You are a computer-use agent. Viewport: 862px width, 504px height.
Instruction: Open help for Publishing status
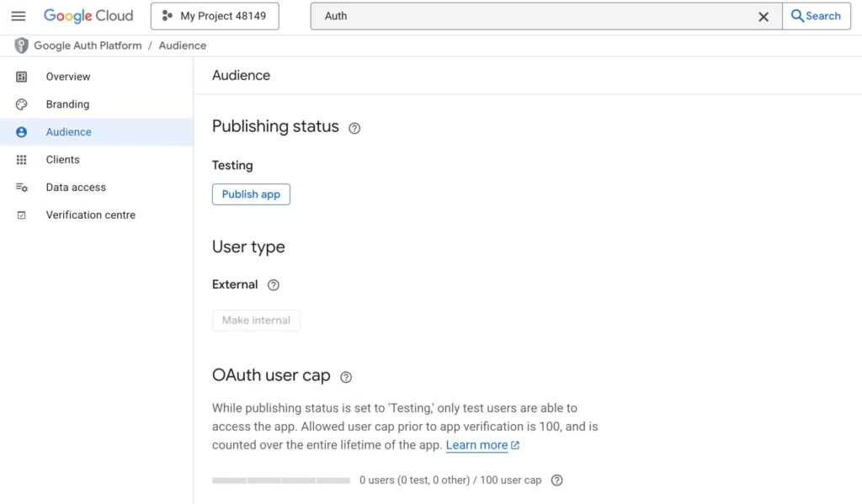pyautogui.click(x=354, y=128)
